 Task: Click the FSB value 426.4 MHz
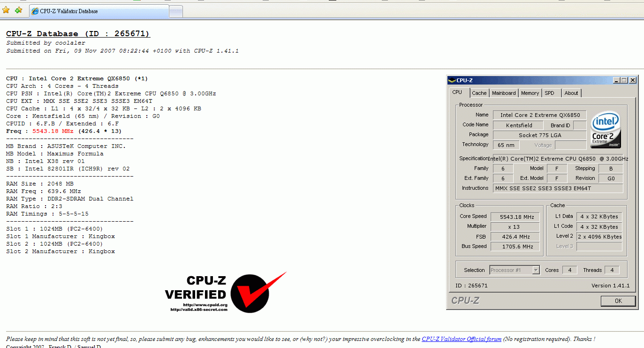coord(515,237)
